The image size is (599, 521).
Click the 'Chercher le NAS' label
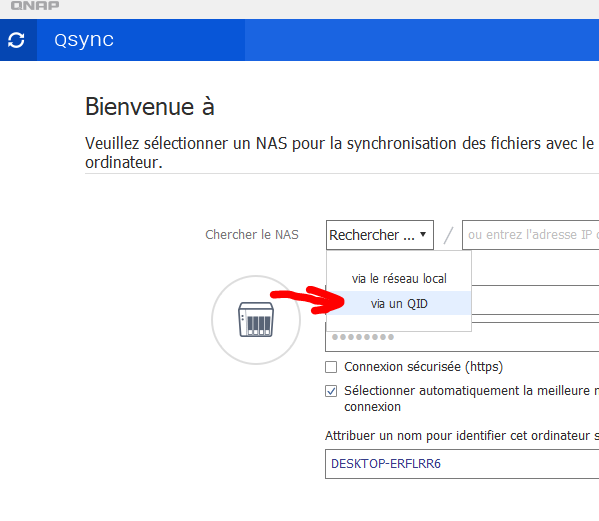tap(252, 235)
